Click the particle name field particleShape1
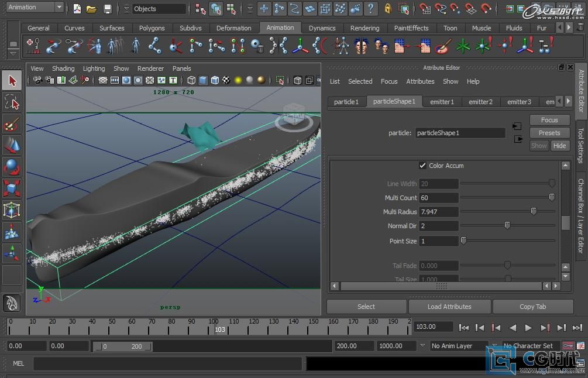Image resolution: width=588 pixels, height=378 pixels. point(460,133)
